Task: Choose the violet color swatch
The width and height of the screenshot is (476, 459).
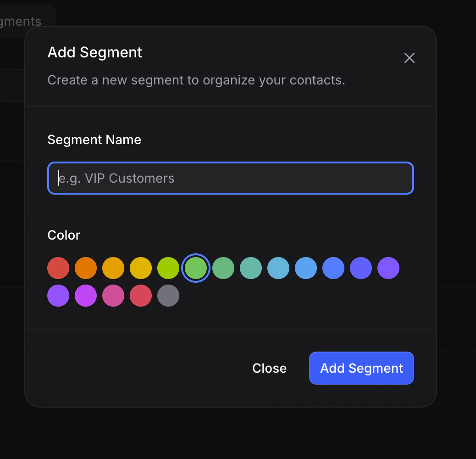Action: tap(388, 268)
